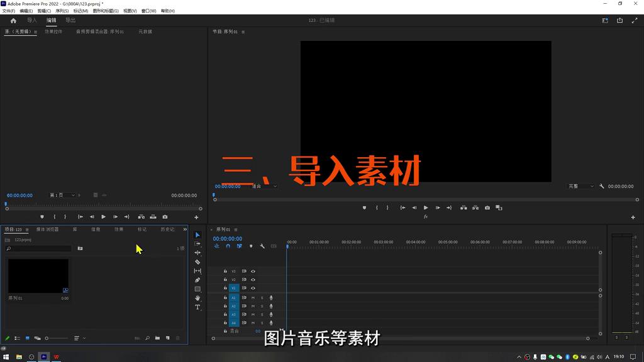The image size is (644, 362).
Task: Open the 完整 resolution dropdown in the program monitor
Action: [580, 186]
